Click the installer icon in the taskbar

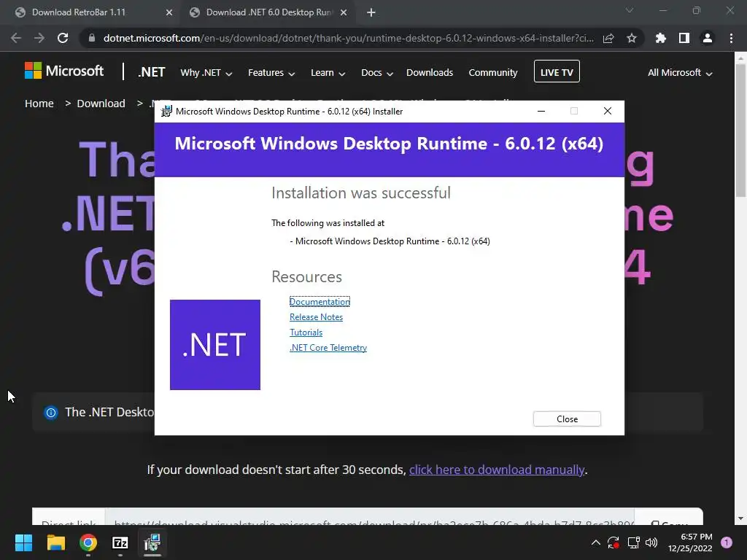[152, 542]
